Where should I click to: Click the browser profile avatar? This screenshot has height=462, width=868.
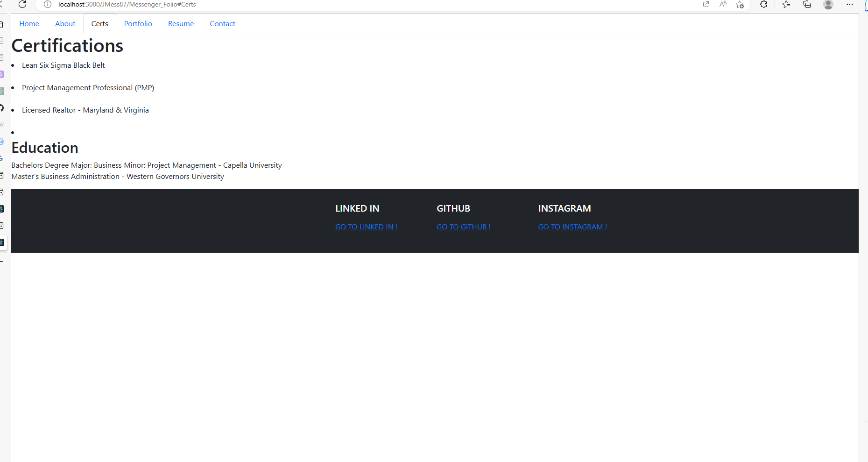click(828, 4)
